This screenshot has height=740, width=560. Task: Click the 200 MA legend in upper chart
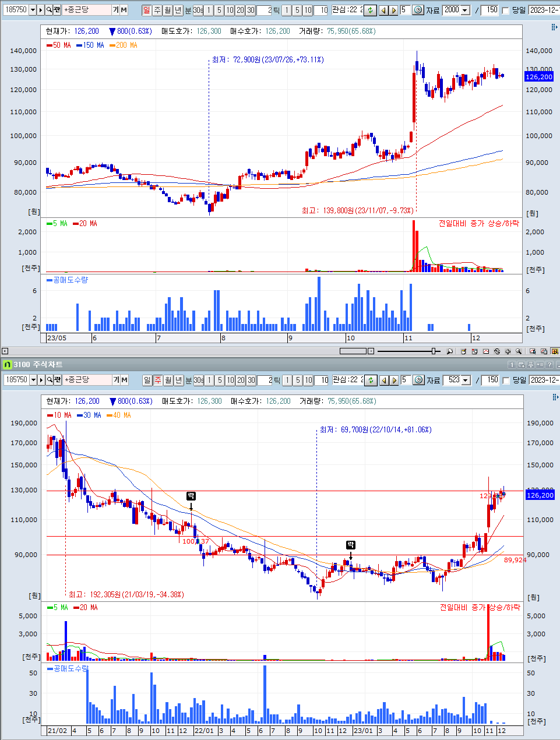point(124,45)
